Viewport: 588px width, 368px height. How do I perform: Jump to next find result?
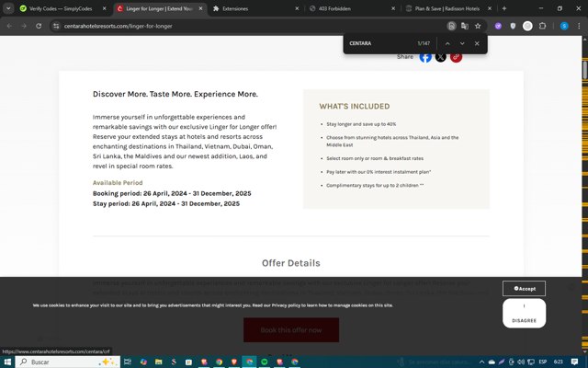pos(462,43)
